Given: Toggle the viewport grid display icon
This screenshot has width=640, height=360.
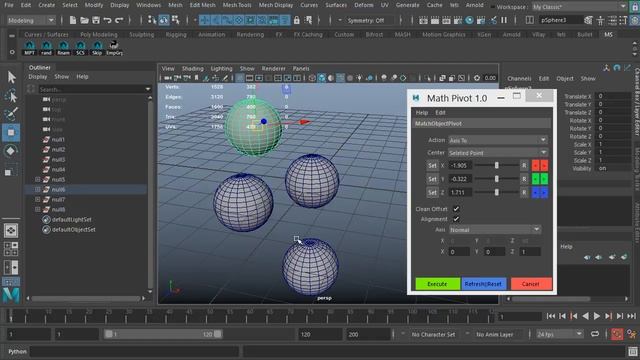Looking at the screenshot, I should (240, 78).
